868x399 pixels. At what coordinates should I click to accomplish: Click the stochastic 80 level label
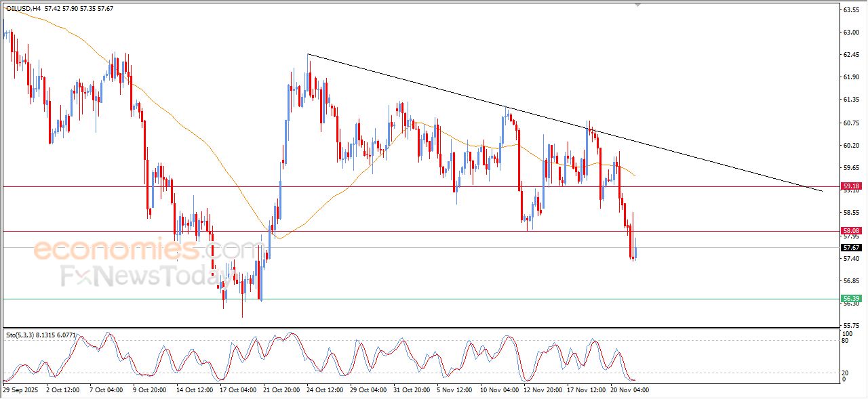846,341
